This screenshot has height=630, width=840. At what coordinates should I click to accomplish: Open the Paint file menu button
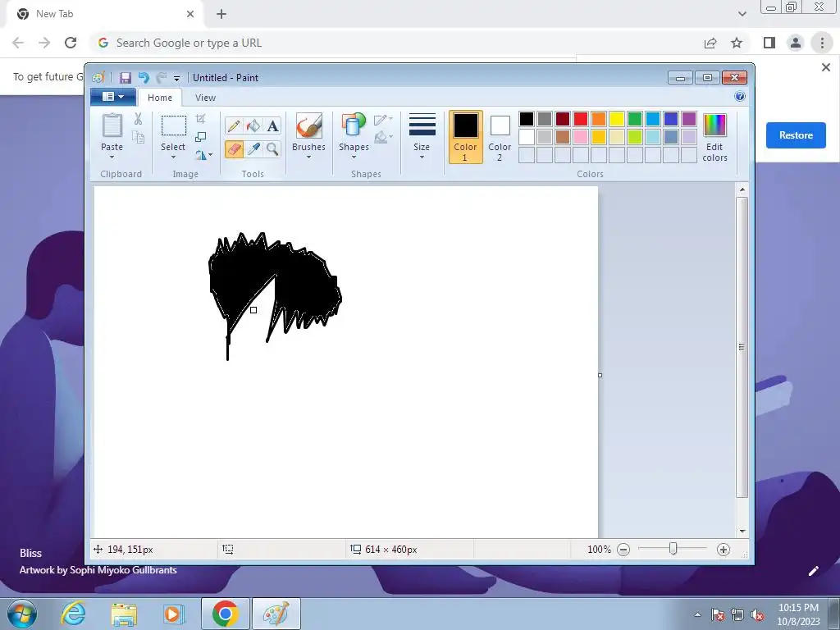113,97
